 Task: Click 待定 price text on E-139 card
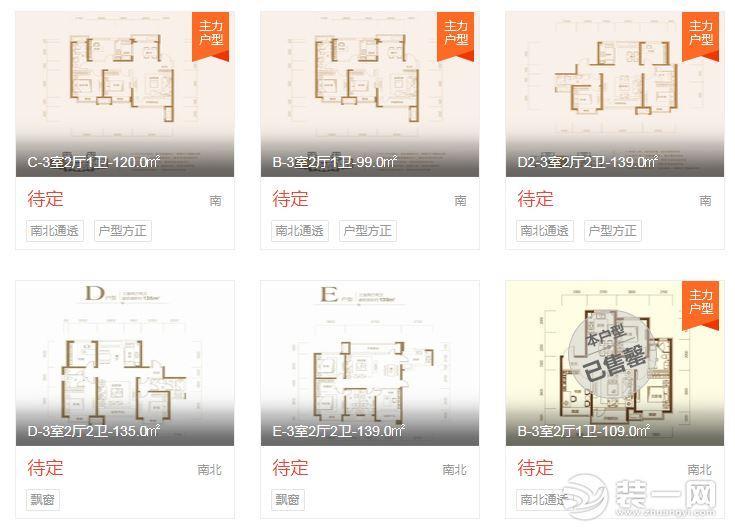(290, 468)
